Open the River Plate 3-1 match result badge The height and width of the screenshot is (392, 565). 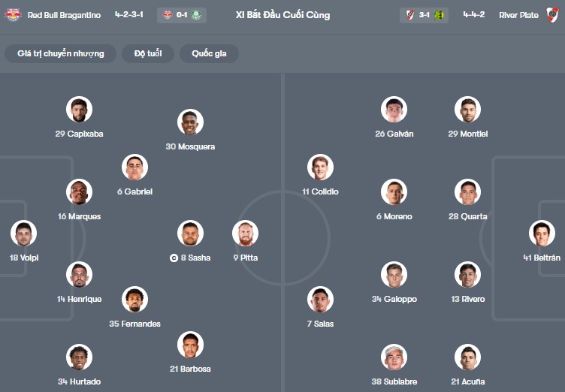(425, 15)
